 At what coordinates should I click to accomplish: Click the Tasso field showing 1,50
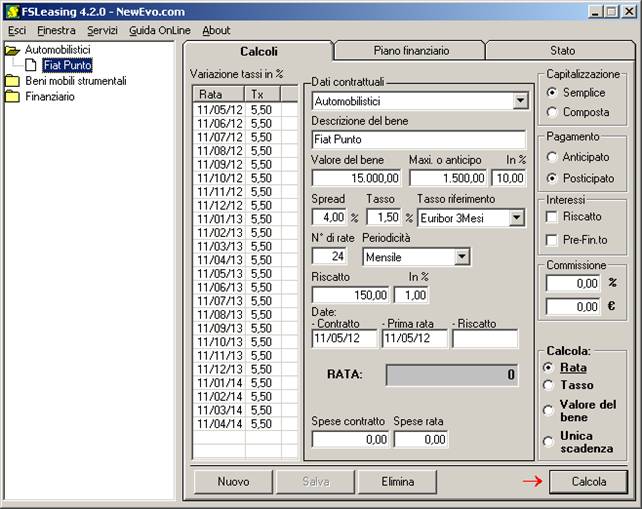[384, 217]
